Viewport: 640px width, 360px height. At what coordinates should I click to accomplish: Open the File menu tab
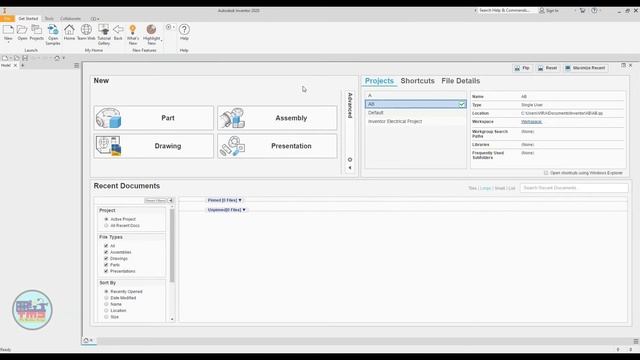pyautogui.click(x=7, y=19)
